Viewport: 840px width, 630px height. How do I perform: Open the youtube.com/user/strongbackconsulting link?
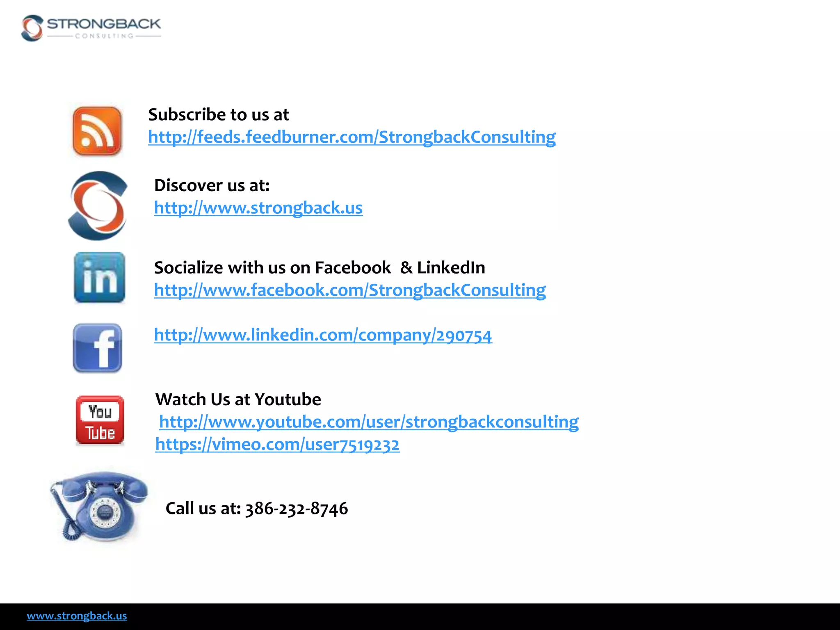pyautogui.click(x=369, y=422)
